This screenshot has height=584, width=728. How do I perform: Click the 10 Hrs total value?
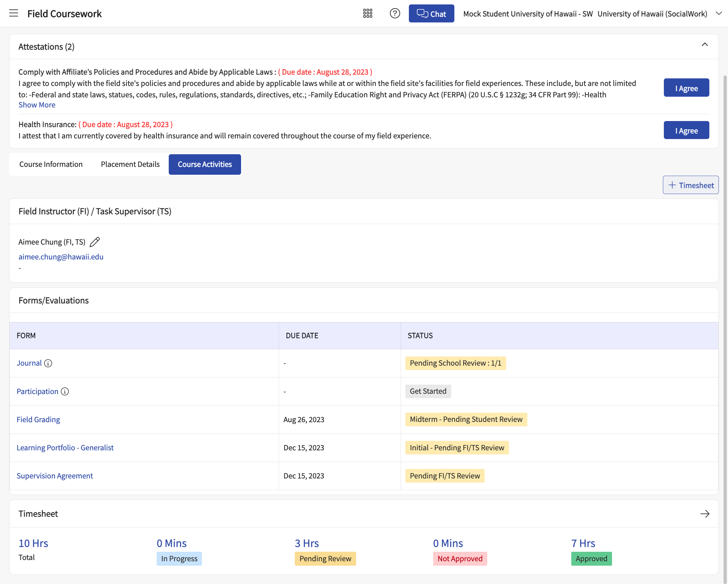point(33,543)
